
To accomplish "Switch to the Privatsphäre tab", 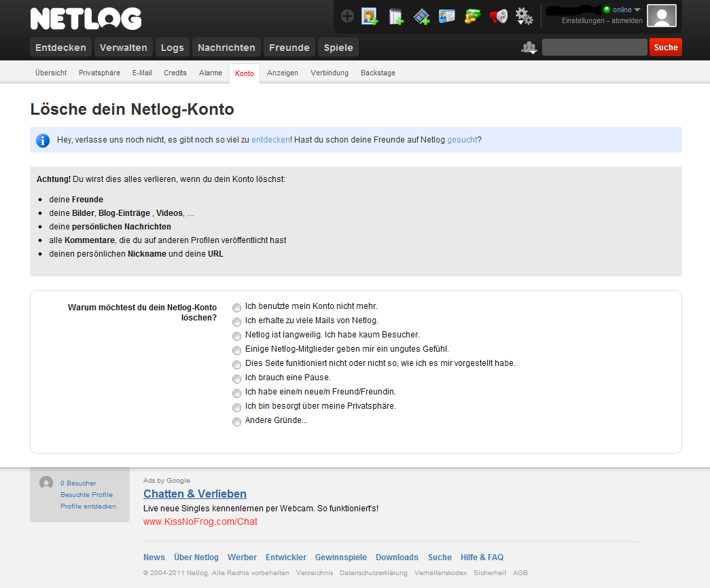I will click(99, 73).
